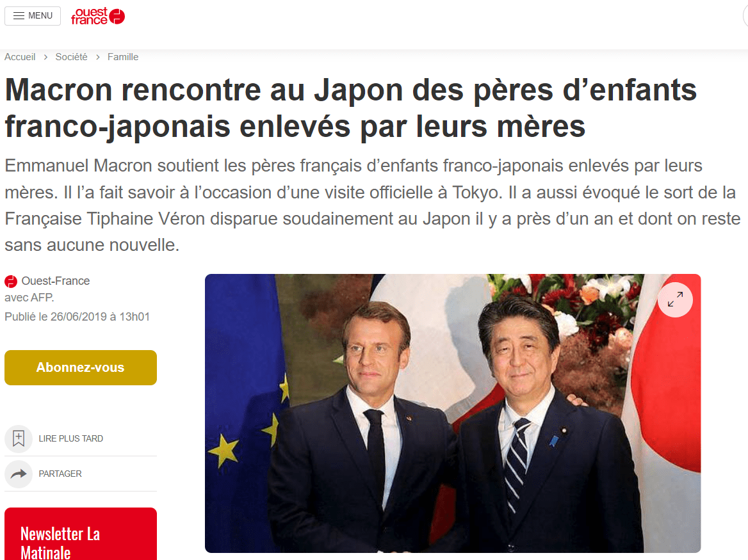748x560 pixels.
Task: Go to Accueil breadcrumb link
Action: point(20,57)
